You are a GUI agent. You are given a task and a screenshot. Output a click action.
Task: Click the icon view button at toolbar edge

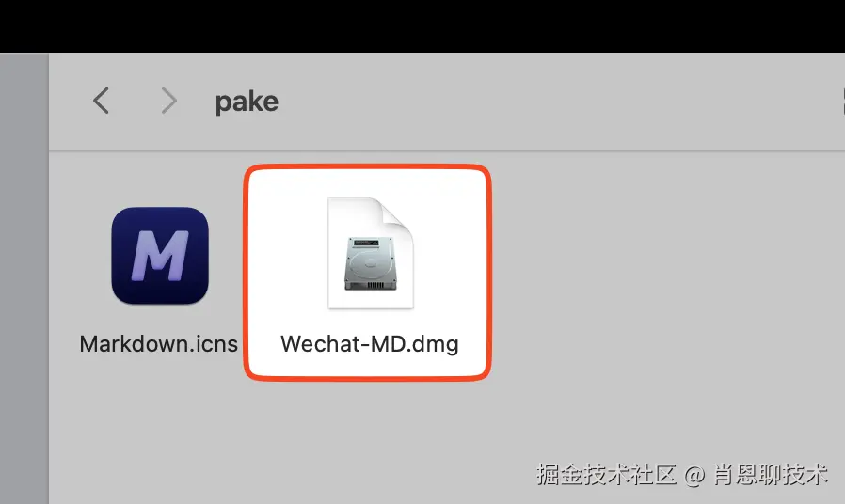(842, 102)
